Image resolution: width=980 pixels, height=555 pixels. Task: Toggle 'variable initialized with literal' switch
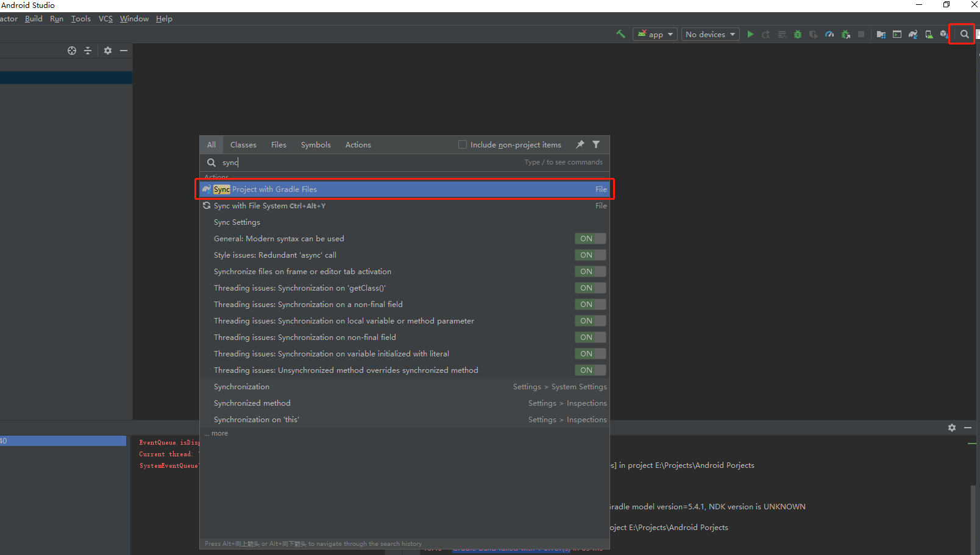tap(590, 354)
